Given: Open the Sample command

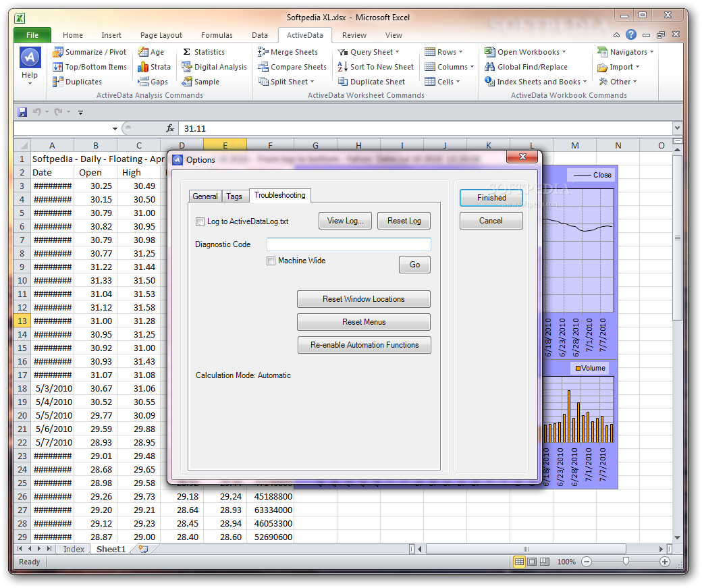Looking at the screenshot, I should 200,82.
